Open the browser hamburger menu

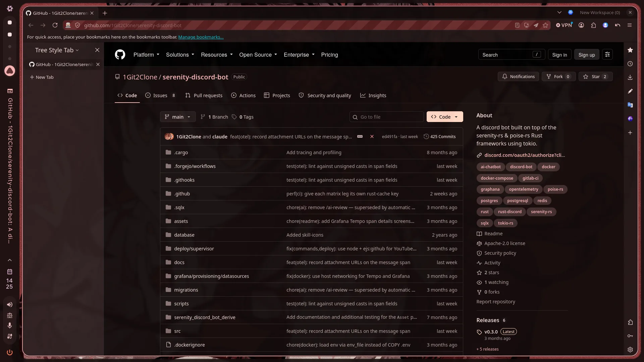[x=630, y=25]
